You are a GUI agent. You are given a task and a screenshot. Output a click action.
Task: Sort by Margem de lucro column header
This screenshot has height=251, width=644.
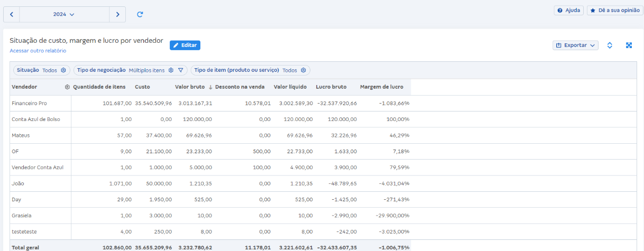(381, 87)
